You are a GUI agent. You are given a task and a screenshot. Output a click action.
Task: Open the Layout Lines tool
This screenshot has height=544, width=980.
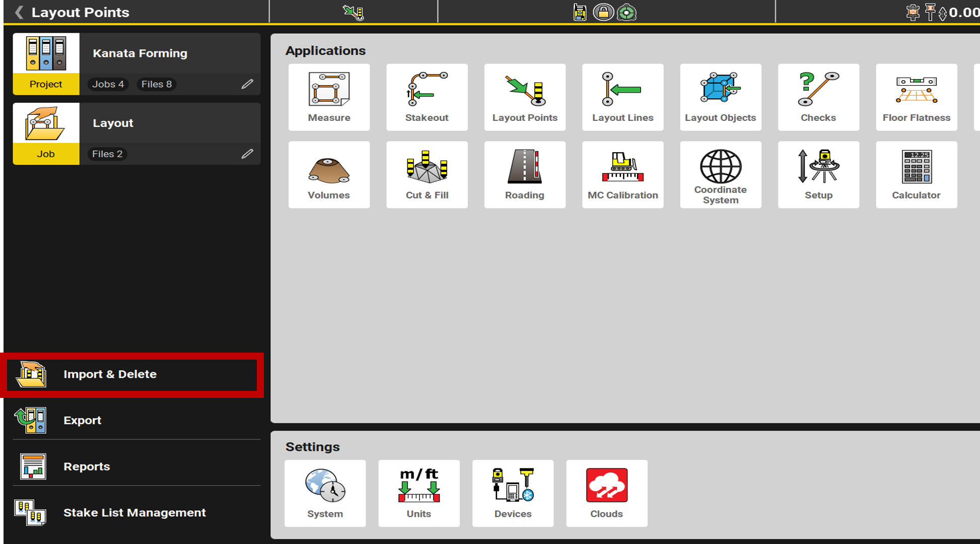[x=622, y=97]
